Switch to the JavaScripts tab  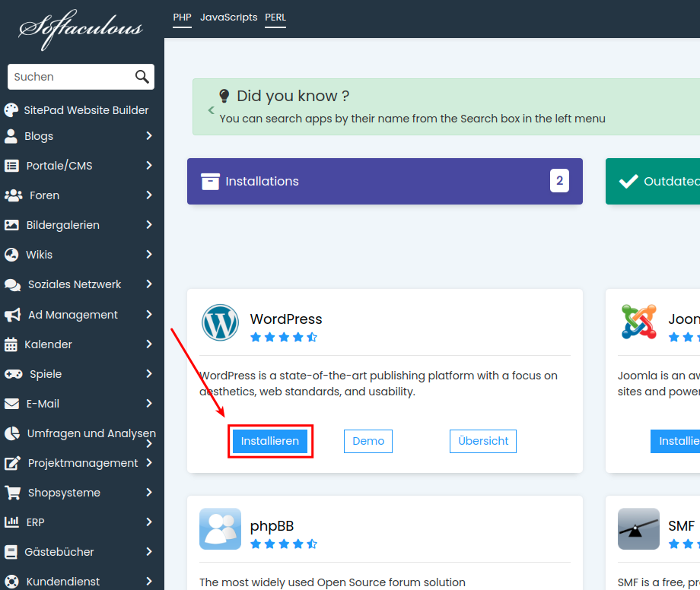228,17
